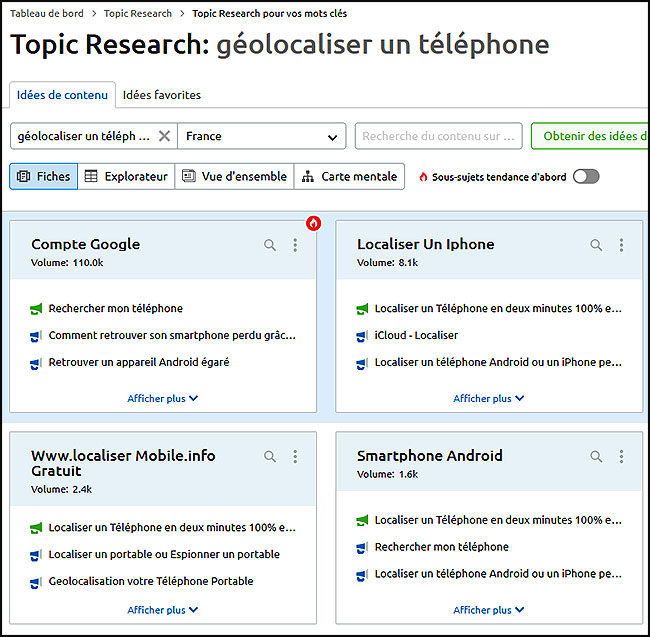Click blue megaphone beside Comment retrouver son smartphone perdu
Screen dimensions: 650x637
(x=36, y=336)
